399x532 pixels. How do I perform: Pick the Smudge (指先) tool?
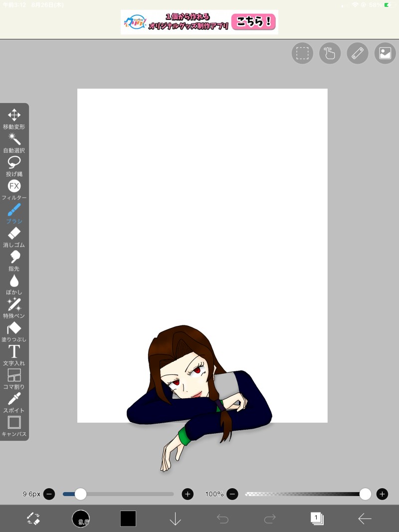(x=14, y=261)
